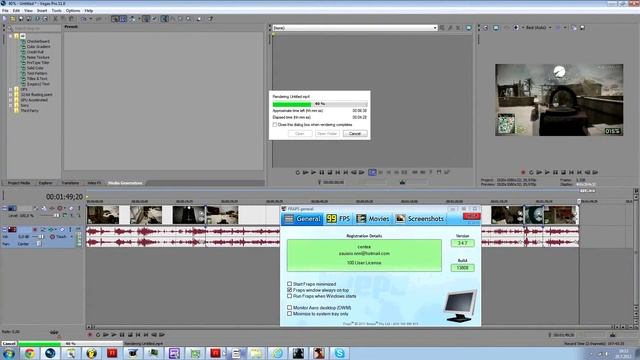Viewport: 640px width, 360px height.
Task: Collapse the top Media Generators tree folder
Action: (11, 36)
